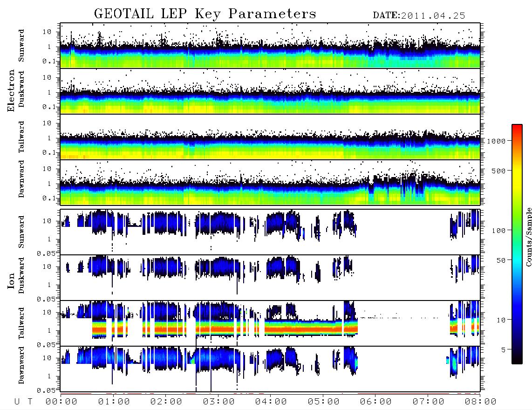Select the Electron Dawnward panel label
The image size is (532, 410).
pos(21,179)
